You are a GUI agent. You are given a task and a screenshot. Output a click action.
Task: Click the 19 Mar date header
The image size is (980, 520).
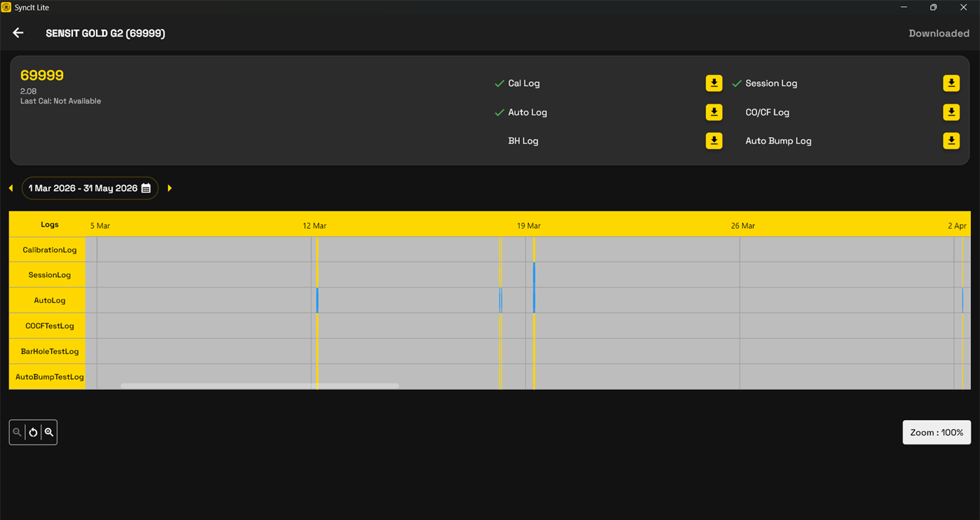(x=529, y=225)
